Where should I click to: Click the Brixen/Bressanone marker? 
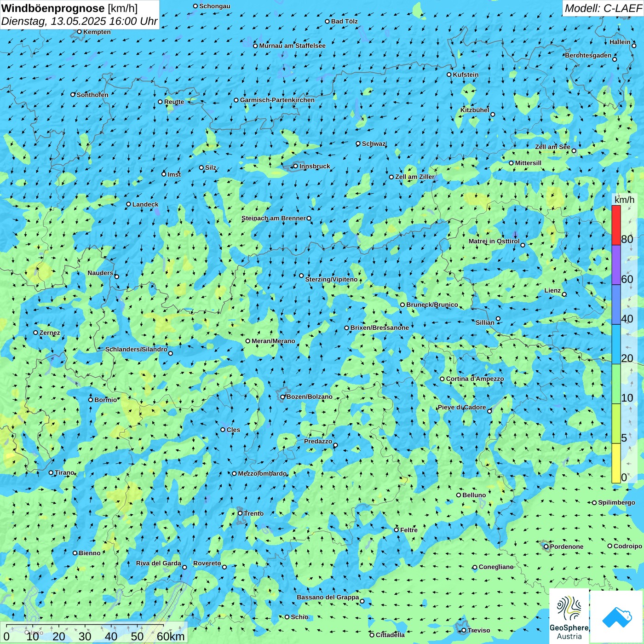(x=347, y=328)
